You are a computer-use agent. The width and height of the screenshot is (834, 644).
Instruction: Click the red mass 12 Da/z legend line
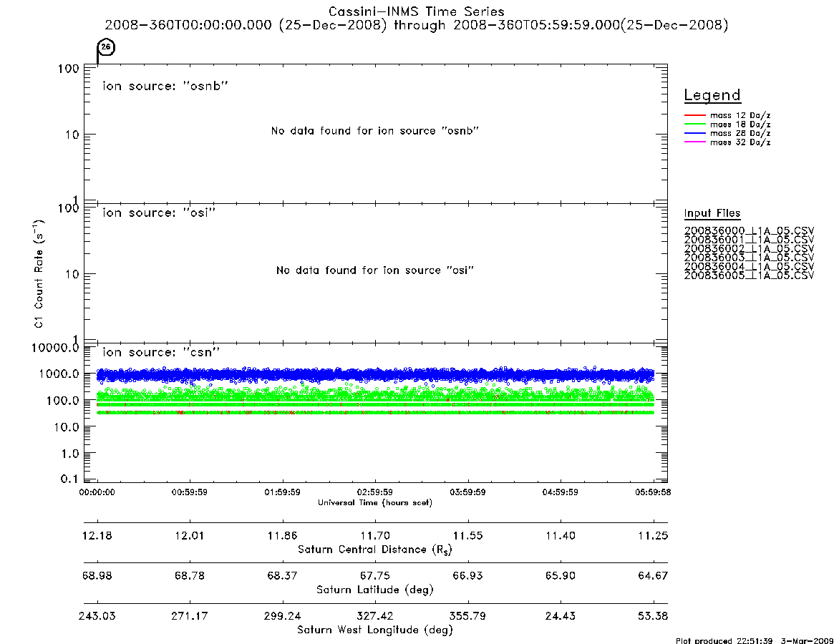[x=694, y=115]
